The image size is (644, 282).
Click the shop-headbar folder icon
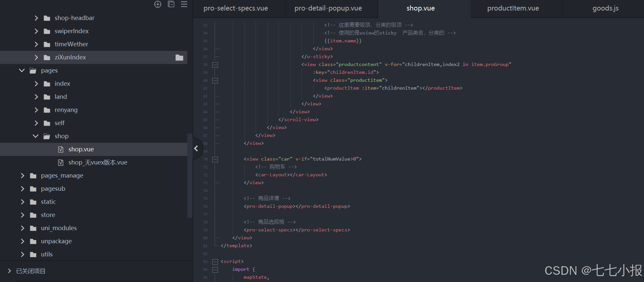(x=47, y=18)
